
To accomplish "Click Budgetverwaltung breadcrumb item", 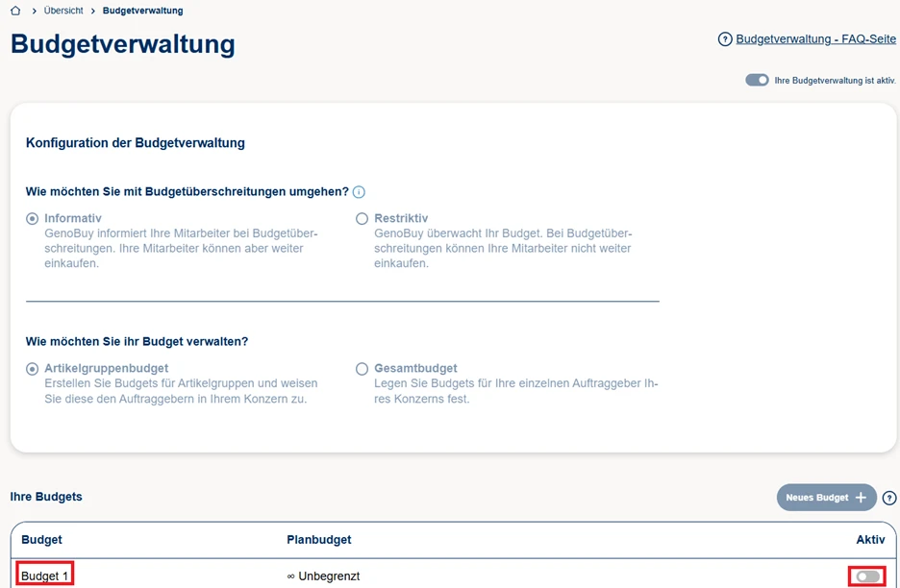I will click(x=142, y=11).
